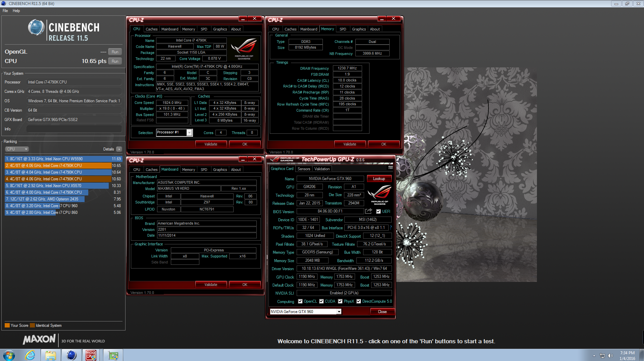Click the Close button in GPU-Z

(x=382, y=312)
